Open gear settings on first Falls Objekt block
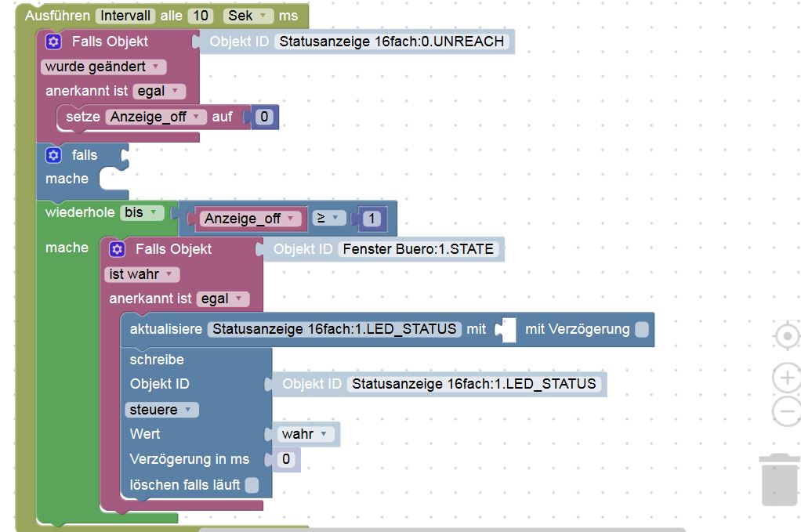 click(x=53, y=42)
